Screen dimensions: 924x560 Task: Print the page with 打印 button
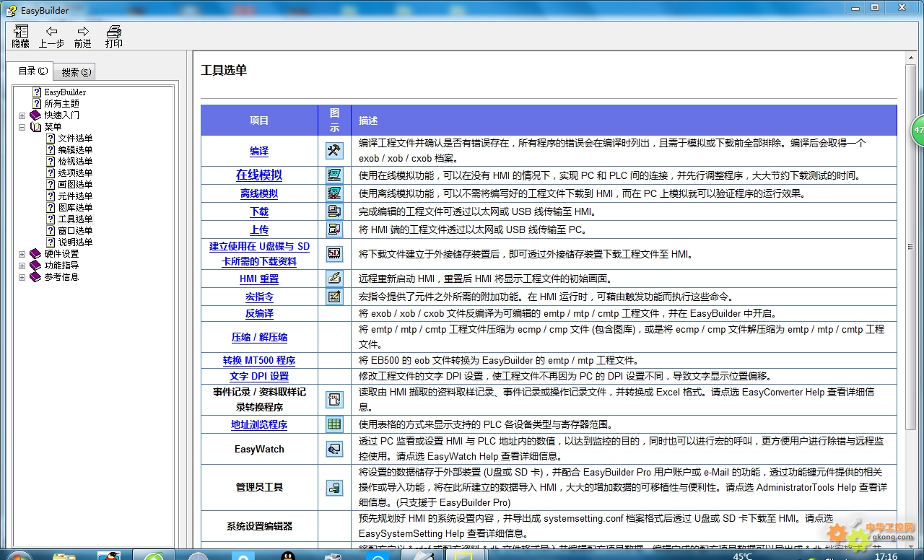point(114,37)
